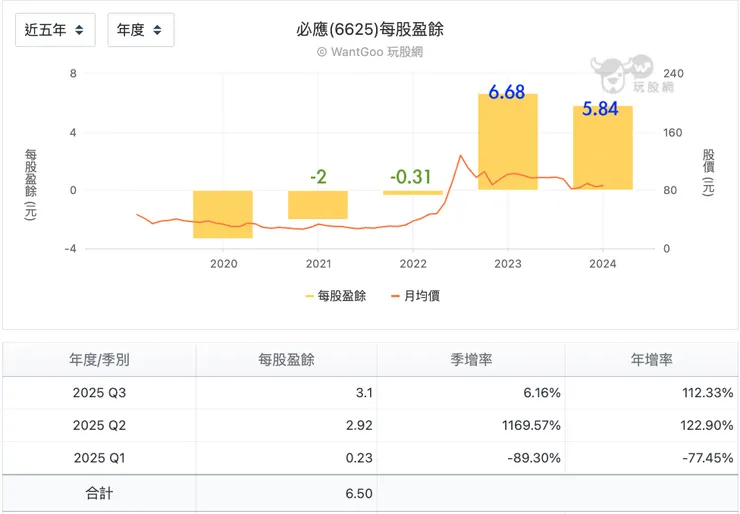This screenshot has height=514, width=740.
Task: Click the total value 6.50
Action: point(359,493)
